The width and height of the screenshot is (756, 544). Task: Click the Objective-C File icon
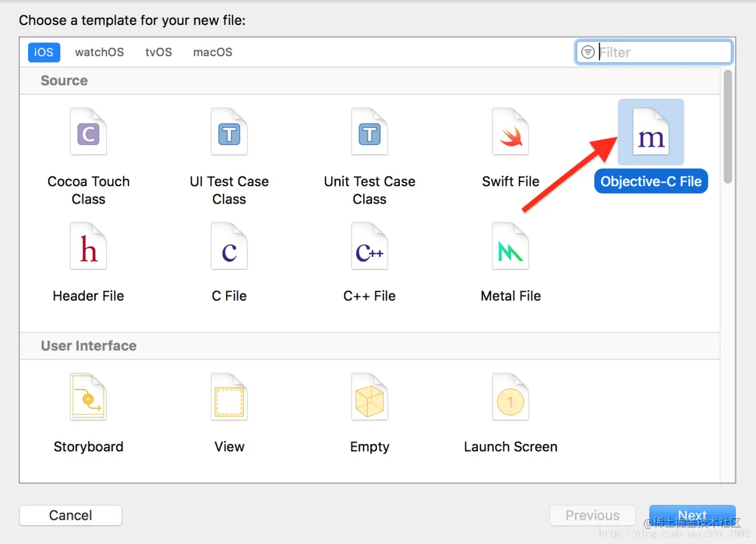click(651, 132)
